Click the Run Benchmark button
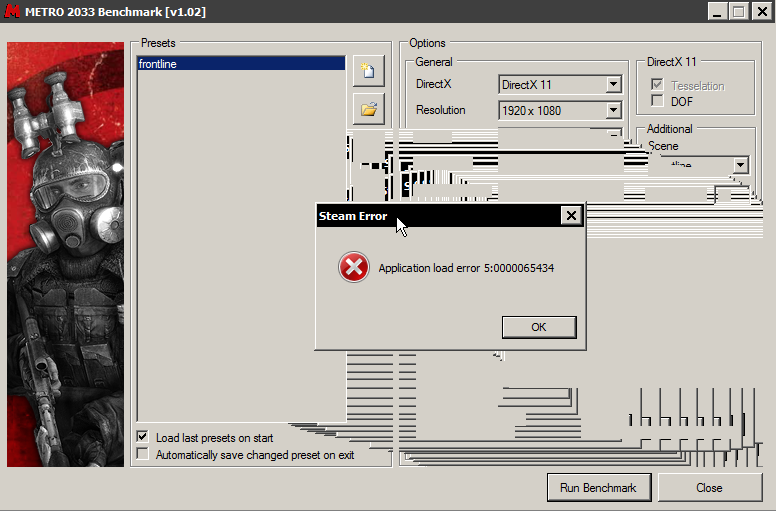This screenshot has height=511, width=776. coord(598,488)
